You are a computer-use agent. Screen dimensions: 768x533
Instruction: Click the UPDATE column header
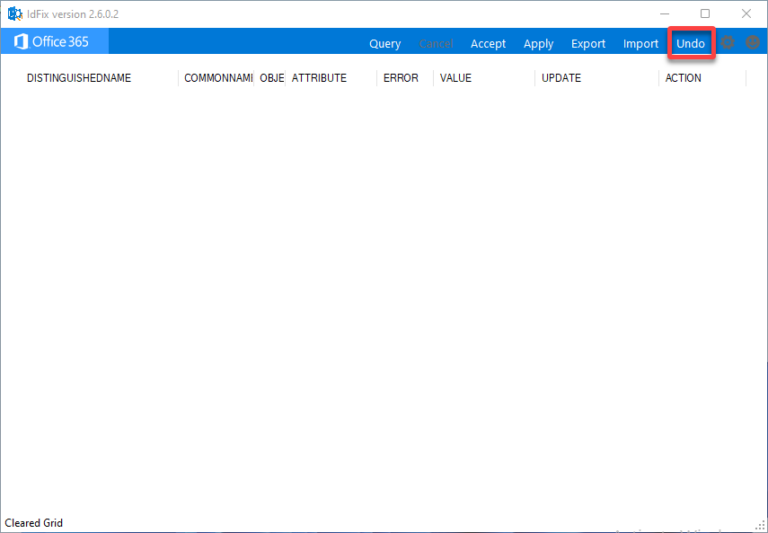(561, 78)
